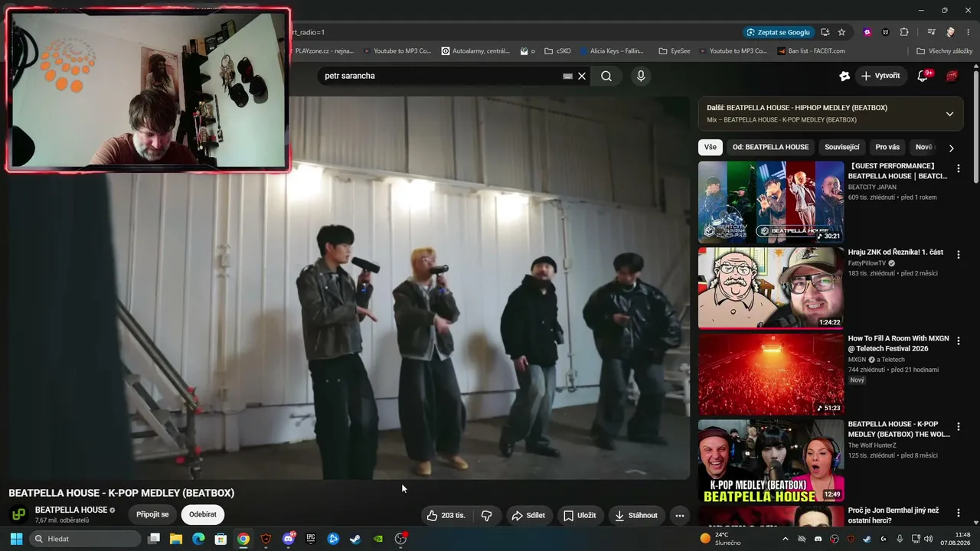Image resolution: width=980 pixels, height=551 pixels.
Task: Select the Od: BEATPELLA HOUSE chip
Action: click(770, 147)
